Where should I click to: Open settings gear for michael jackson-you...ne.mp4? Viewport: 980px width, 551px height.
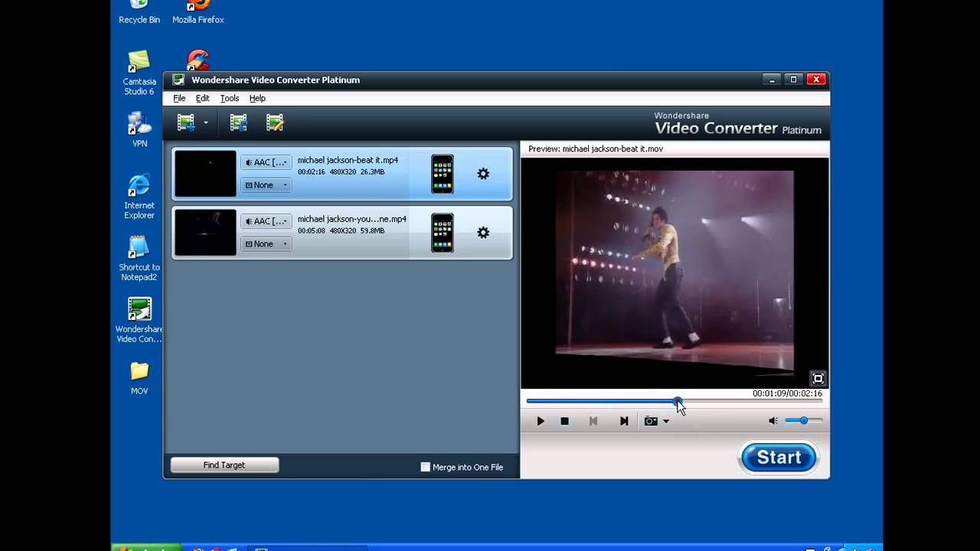pos(483,233)
